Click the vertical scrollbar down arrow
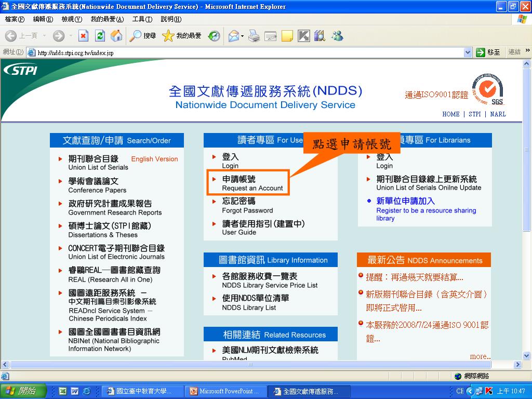Image resolution: width=532 pixels, height=399 pixels. [527, 356]
